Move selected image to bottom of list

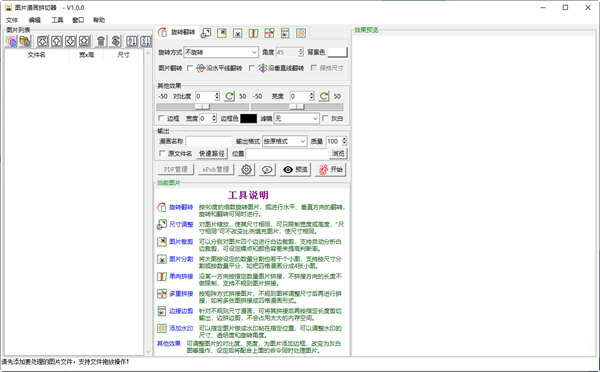tap(85, 41)
